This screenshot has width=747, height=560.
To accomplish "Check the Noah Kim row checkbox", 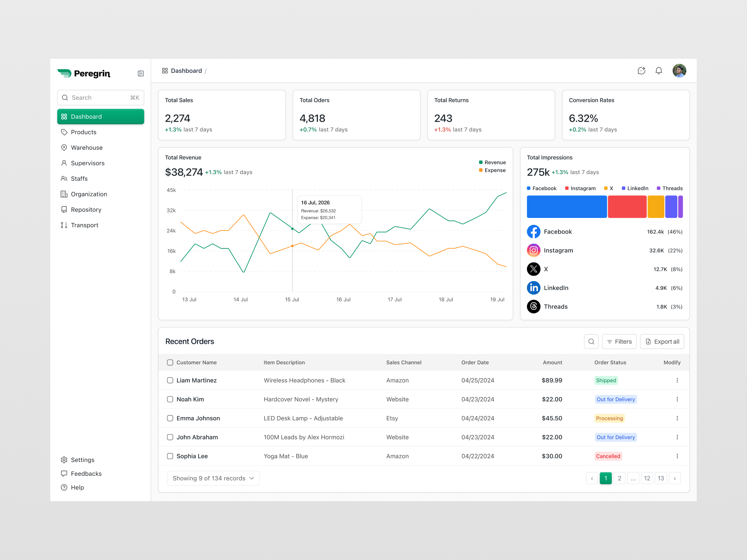I will (170, 399).
